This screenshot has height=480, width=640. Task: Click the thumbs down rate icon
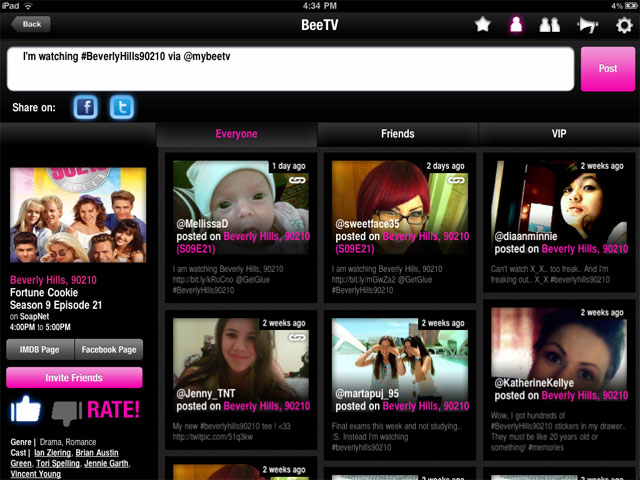[67, 413]
